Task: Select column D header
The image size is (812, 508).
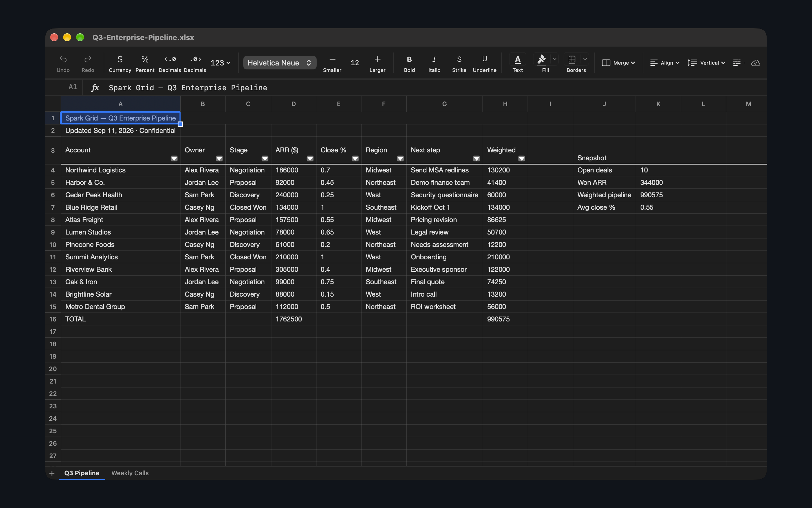Action: (294, 104)
